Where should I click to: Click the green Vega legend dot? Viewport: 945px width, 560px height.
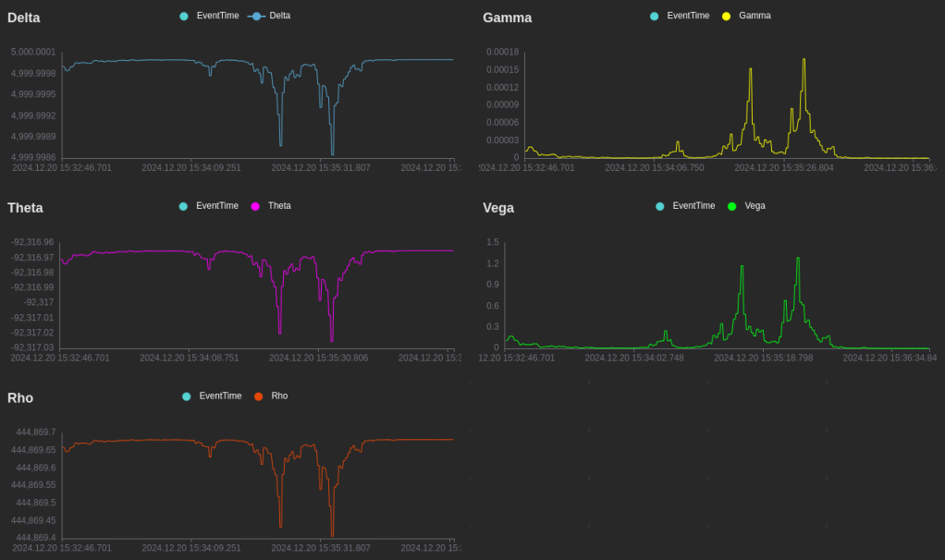coord(732,206)
